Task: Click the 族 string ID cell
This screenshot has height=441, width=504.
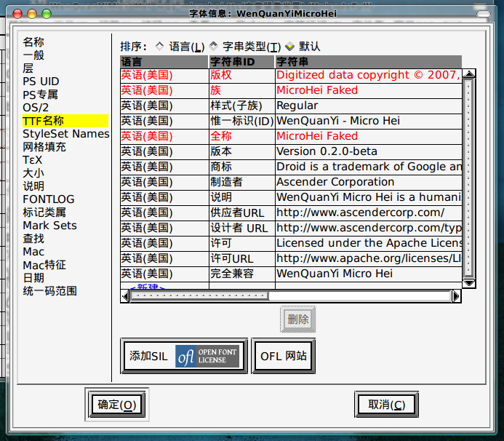Action: (242, 90)
